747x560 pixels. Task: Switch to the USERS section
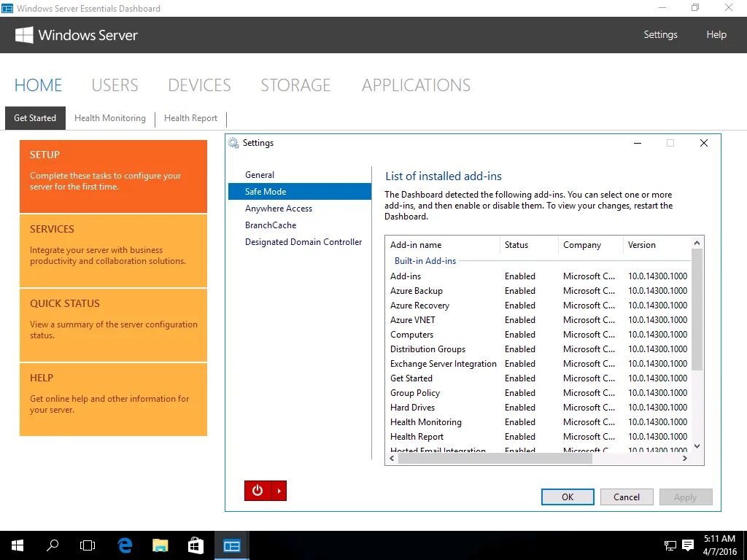[x=115, y=85]
